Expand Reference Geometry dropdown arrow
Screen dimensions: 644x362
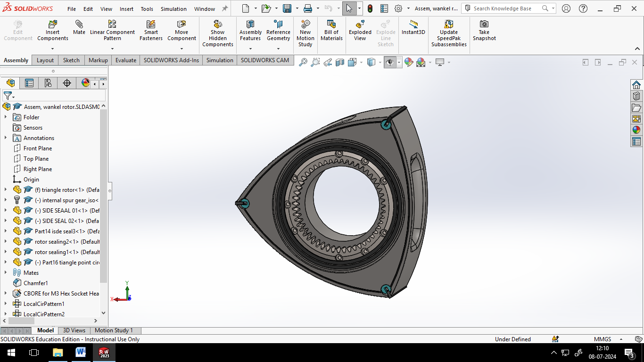tap(278, 49)
